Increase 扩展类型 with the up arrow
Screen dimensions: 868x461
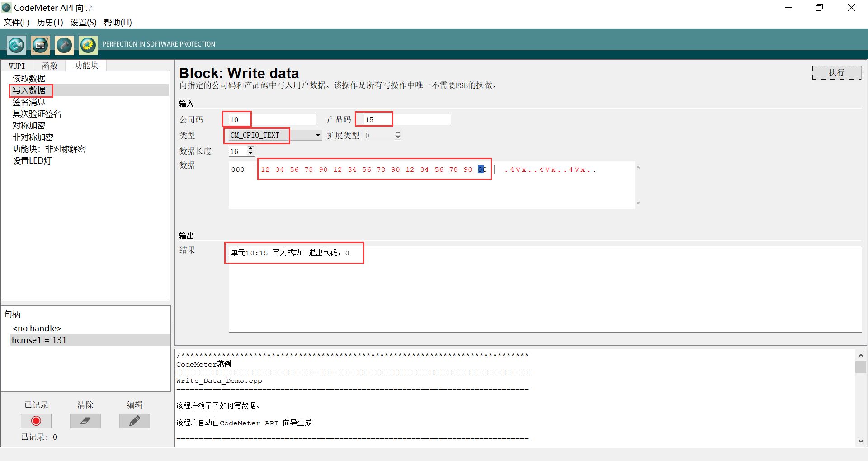click(398, 133)
